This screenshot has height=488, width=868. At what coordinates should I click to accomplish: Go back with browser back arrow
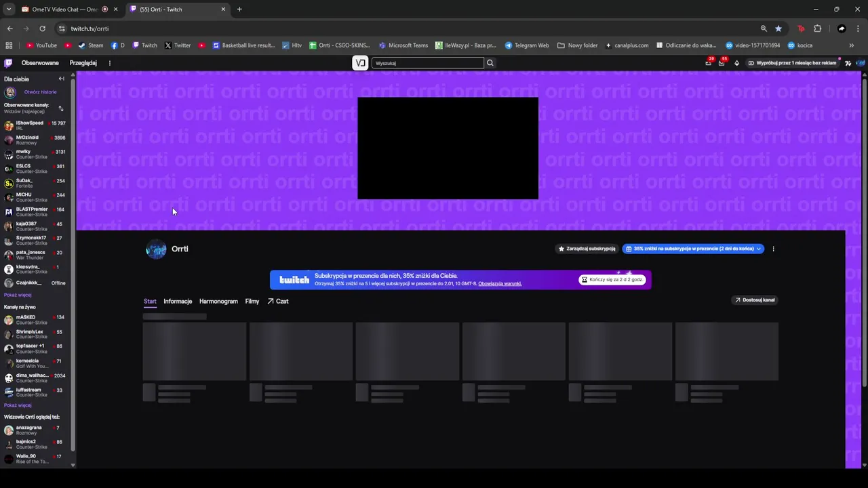(9, 28)
